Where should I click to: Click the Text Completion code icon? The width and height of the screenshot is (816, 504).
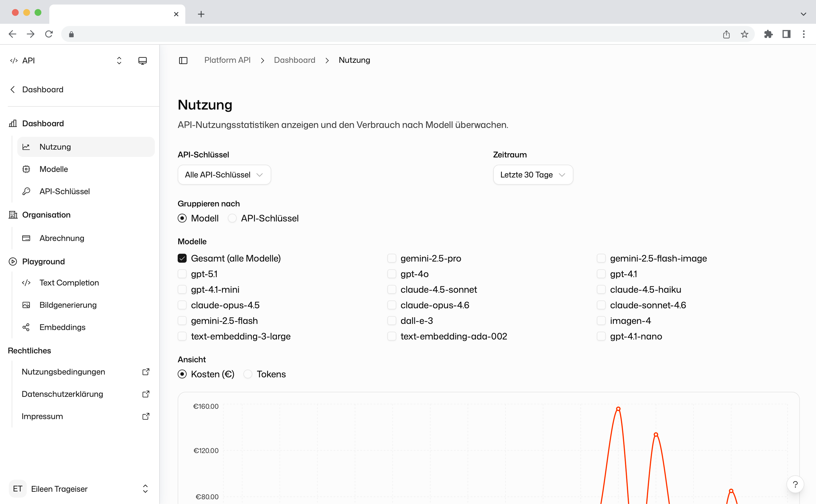point(26,282)
